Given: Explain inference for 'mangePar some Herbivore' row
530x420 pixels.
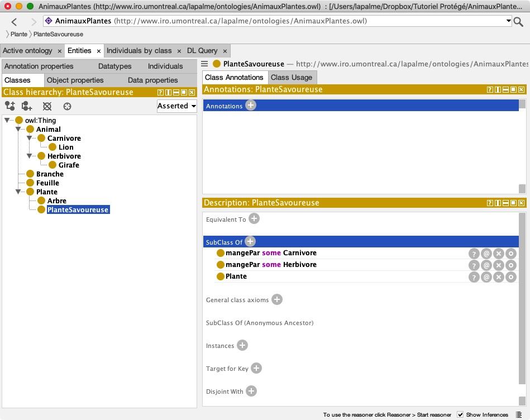Looking at the screenshot, I should click(x=474, y=265).
